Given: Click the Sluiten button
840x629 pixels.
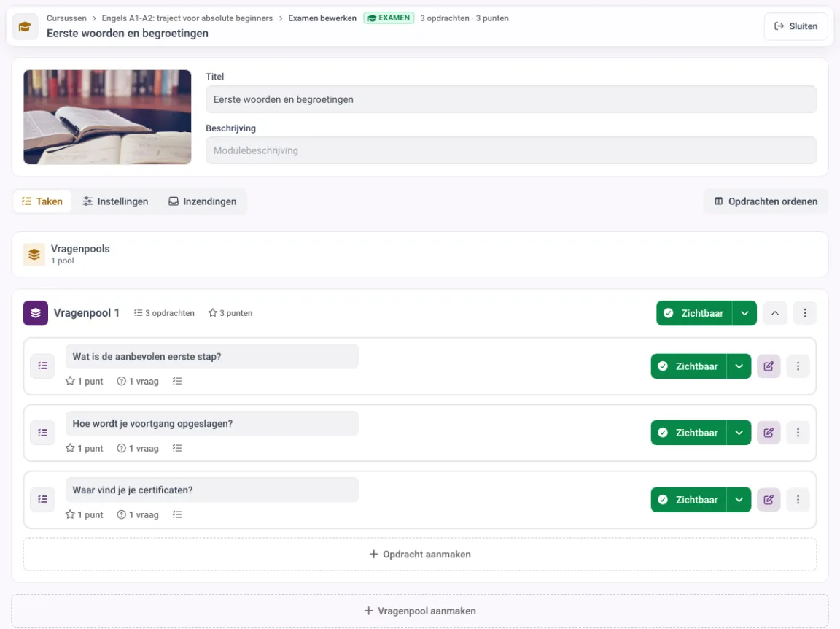Looking at the screenshot, I should (796, 26).
